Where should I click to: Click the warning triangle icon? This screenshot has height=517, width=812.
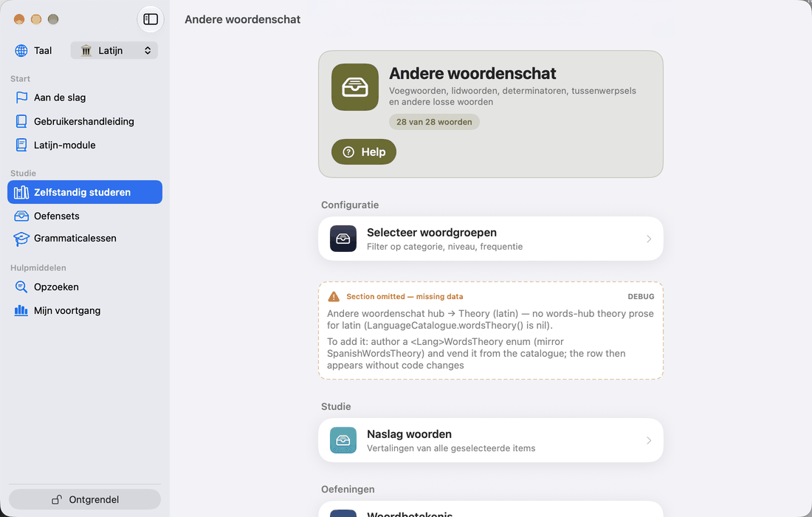[334, 296]
